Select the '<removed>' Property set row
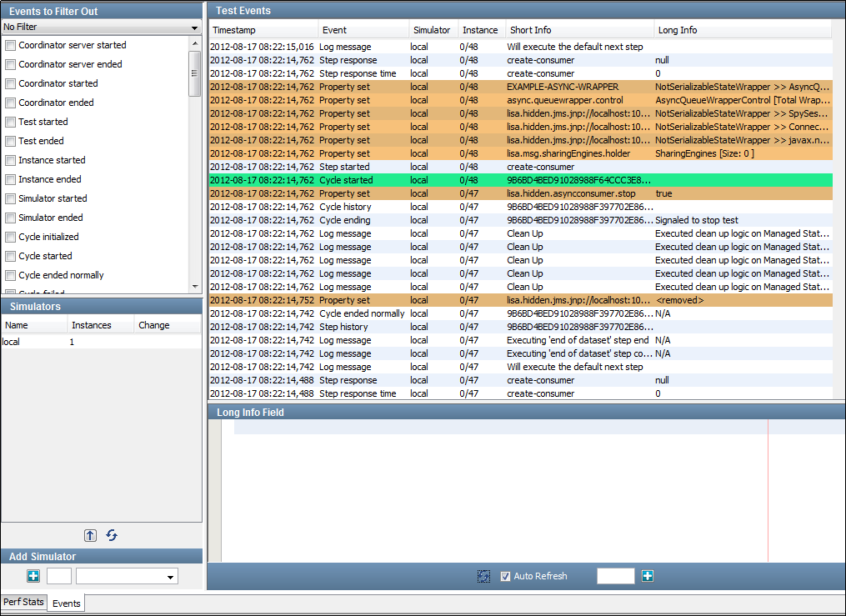The height and width of the screenshot is (616, 846). [x=521, y=300]
